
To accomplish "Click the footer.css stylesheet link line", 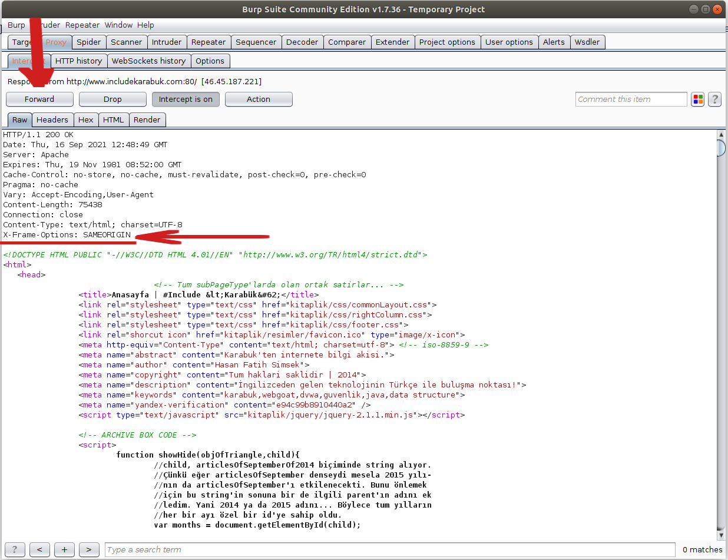I will click(243, 325).
